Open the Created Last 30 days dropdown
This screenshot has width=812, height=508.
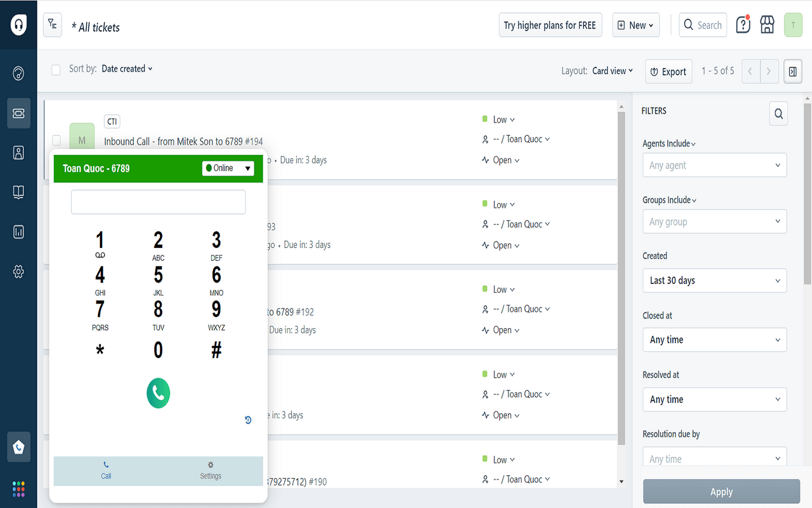(x=715, y=280)
